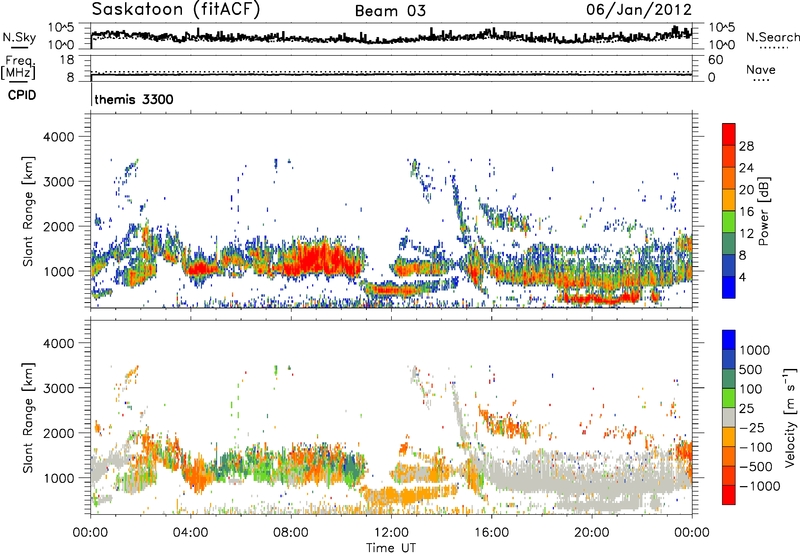Click the date '06/Jan/2012'

639,10
